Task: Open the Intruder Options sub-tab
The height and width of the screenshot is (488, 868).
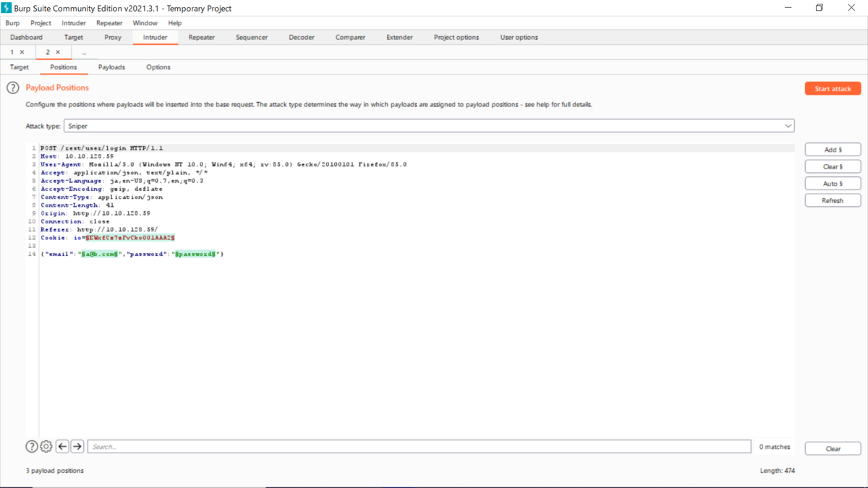Action: click(158, 67)
